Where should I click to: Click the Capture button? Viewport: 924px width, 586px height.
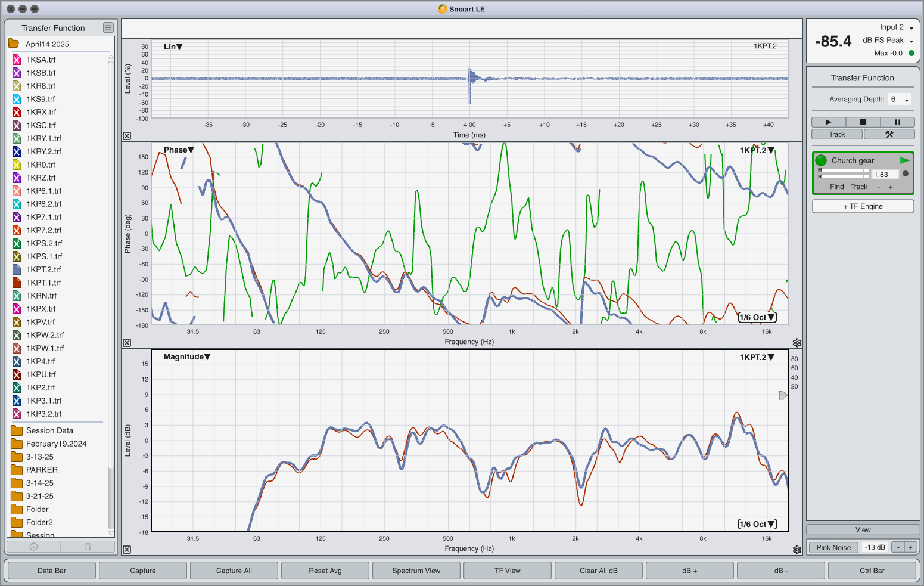coord(143,571)
